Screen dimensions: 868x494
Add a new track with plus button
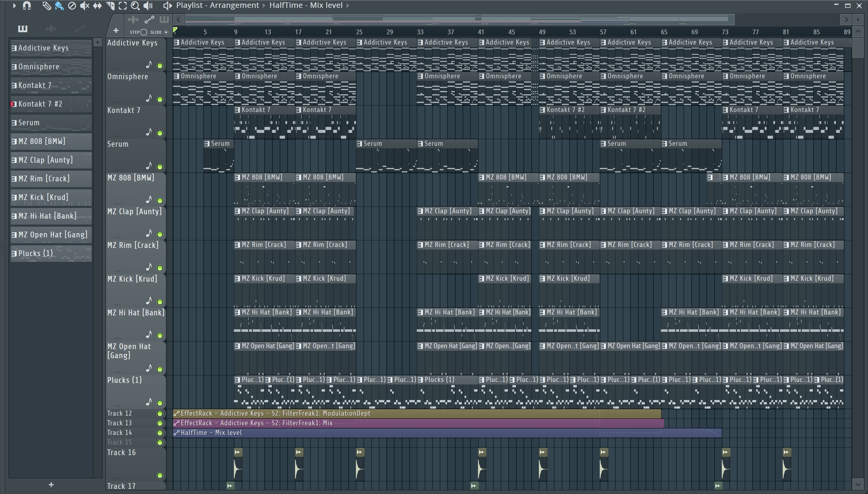click(116, 31)
